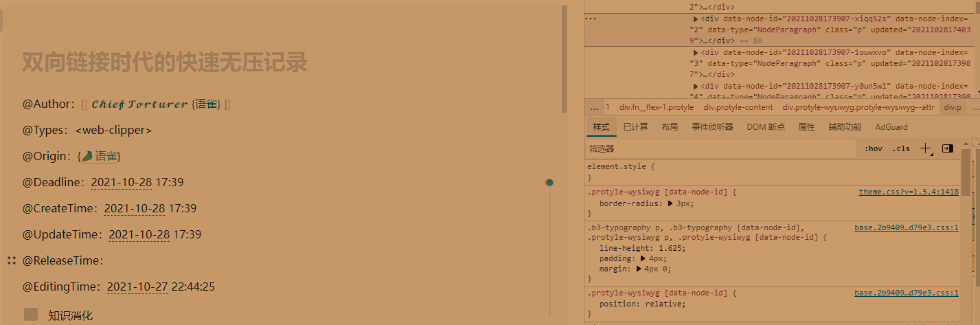
Task: Select breadcrumb div.fn__flex-1.protyle
Action: click(657, 108)
